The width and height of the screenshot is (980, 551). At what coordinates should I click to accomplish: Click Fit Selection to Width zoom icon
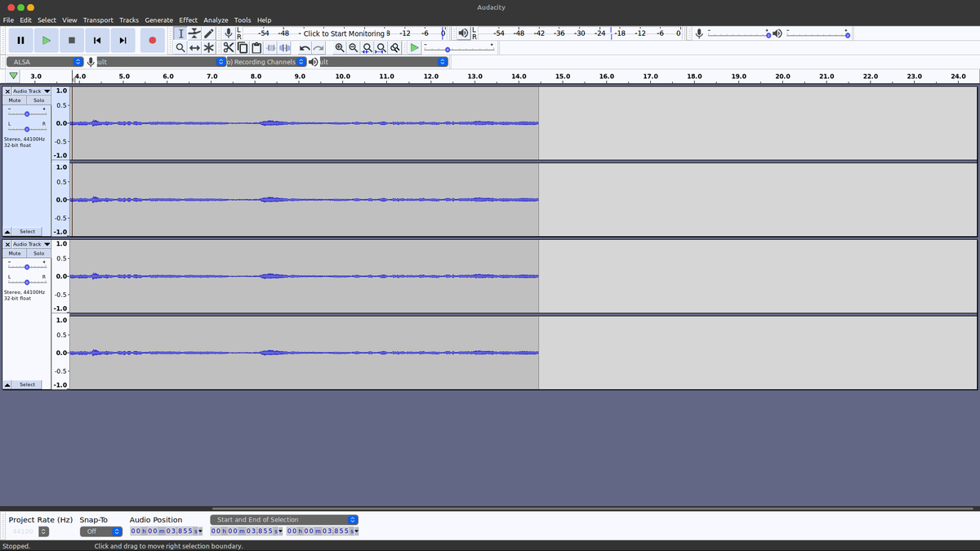pyautogui.click(x=367, y=48)
